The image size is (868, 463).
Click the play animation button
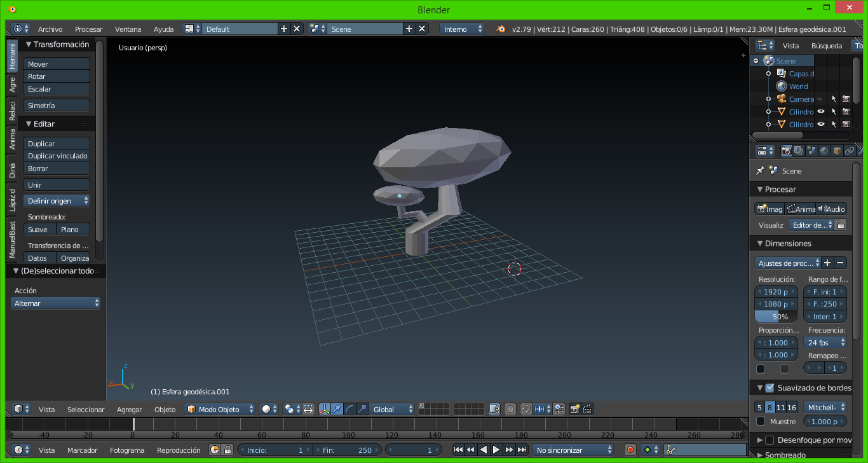(x=496, y=450)
